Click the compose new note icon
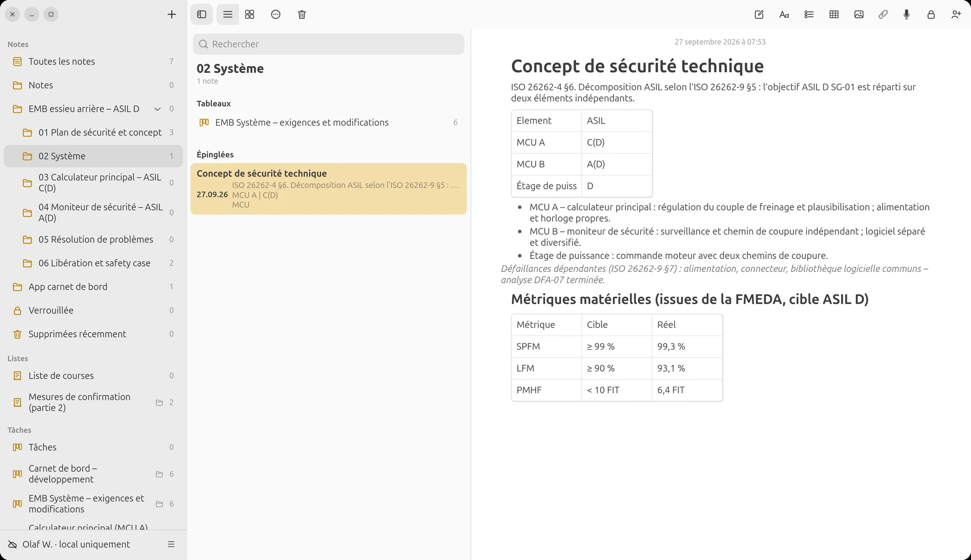971x560 pixels. (x=759, y=15)
